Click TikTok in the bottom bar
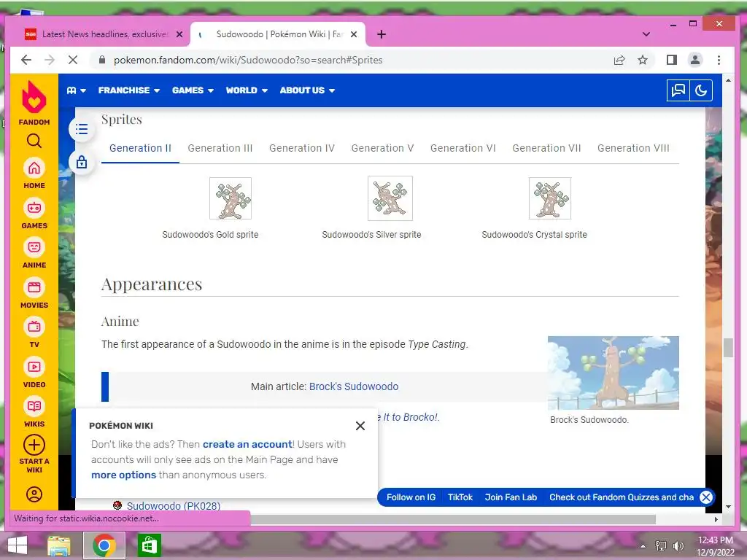This screenshot has width=747, height=560. [x=460, y=497]
